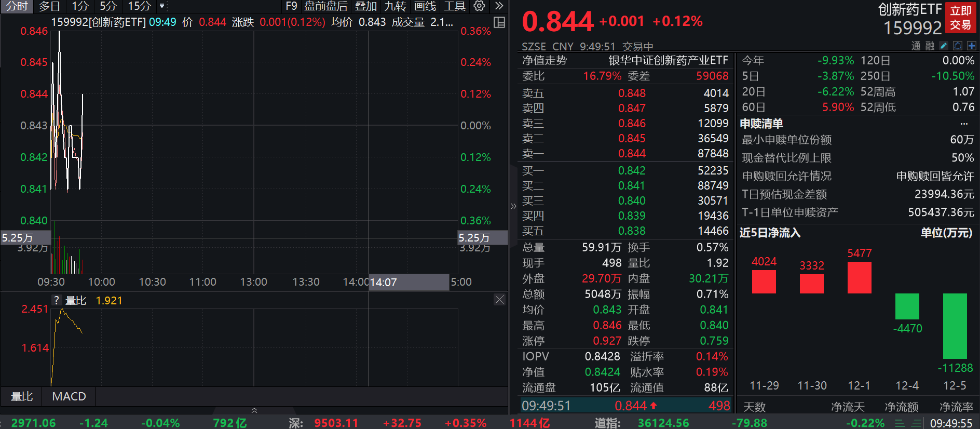Click the 12-5 net outflow bar -11288
The height and width of the screenshot is (429, 980).
(x=955, y=326)
